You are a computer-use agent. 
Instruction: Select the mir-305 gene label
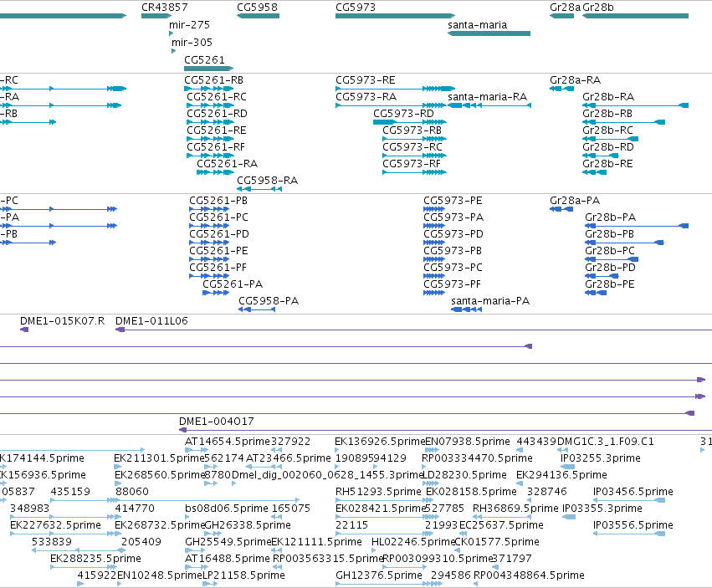pyautogui.click(x=192, y=43)
